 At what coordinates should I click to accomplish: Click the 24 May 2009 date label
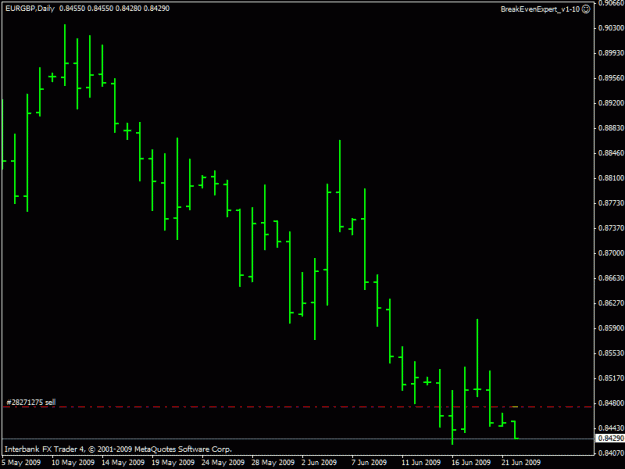223,462
